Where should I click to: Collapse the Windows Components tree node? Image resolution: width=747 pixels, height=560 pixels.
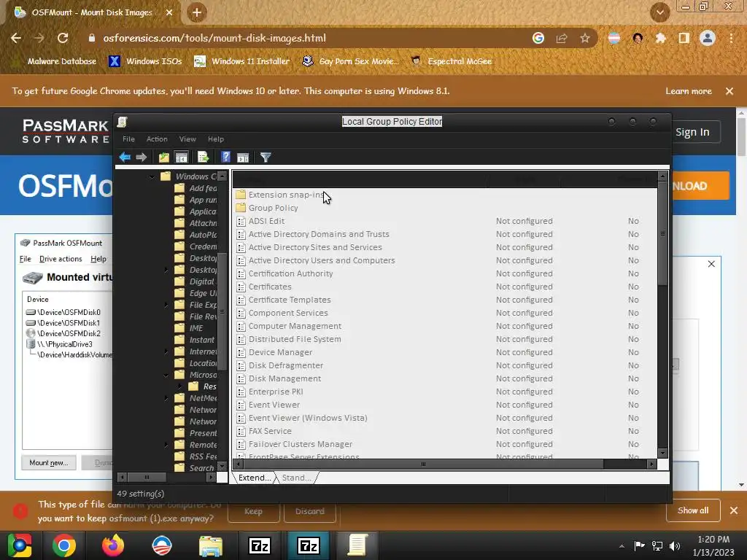tap(152, 176)
